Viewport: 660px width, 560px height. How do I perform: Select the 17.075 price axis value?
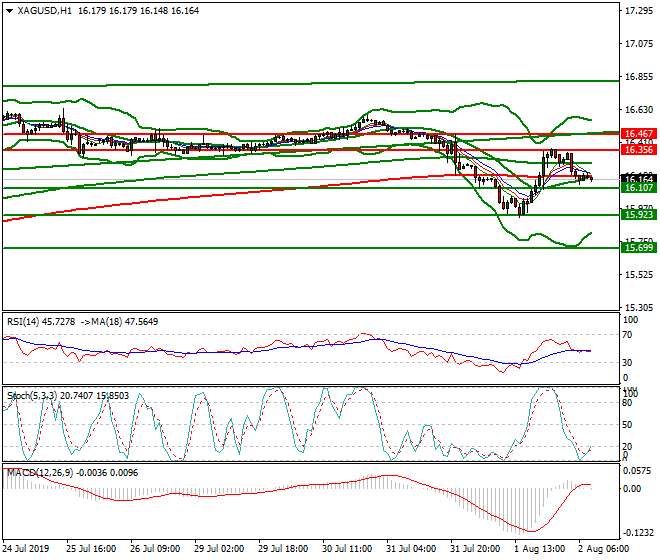coord(639,44)
